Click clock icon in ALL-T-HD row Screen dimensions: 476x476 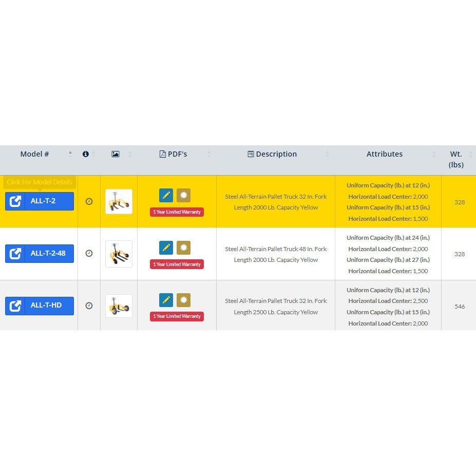pyautogui.click(x=89, y=306)
